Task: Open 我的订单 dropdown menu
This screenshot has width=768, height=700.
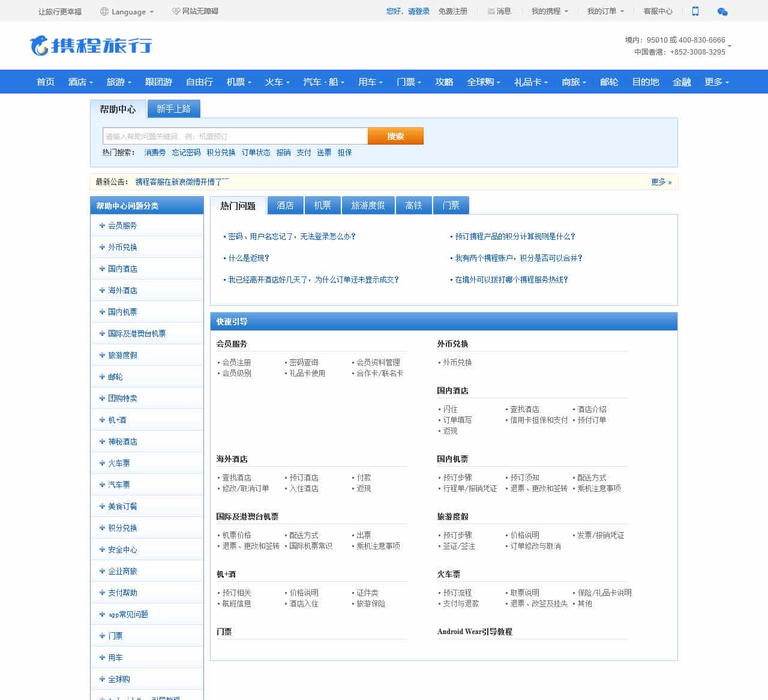Action: click(605, 11)
